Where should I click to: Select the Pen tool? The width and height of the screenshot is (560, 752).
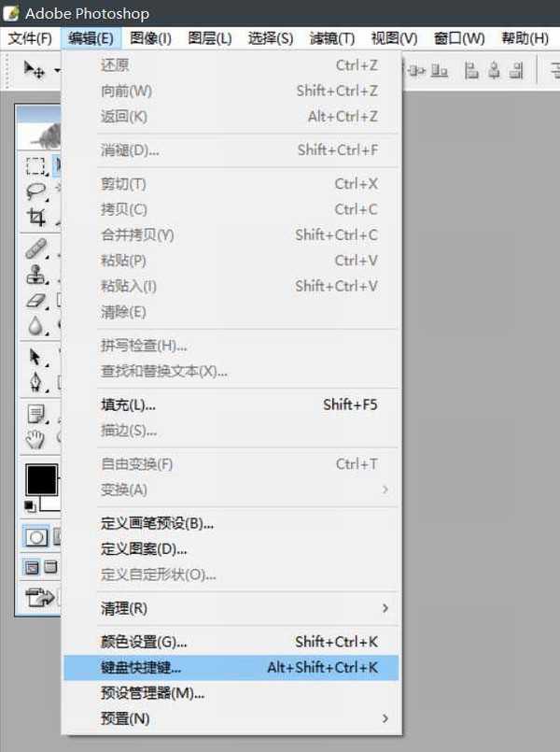click(x=35, y=383)
